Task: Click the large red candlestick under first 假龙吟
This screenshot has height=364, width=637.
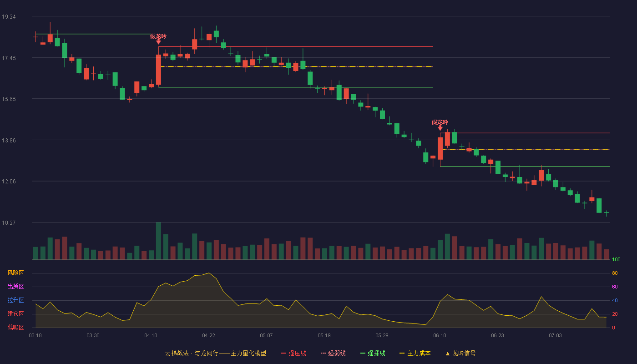Action: 158,70
